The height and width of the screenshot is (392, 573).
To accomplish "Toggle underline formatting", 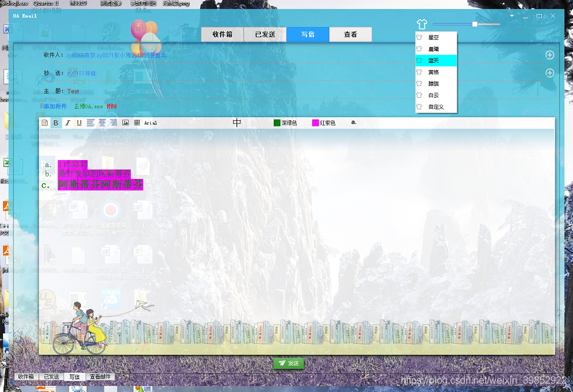I will pyautogui.click(x=79, y=123).
